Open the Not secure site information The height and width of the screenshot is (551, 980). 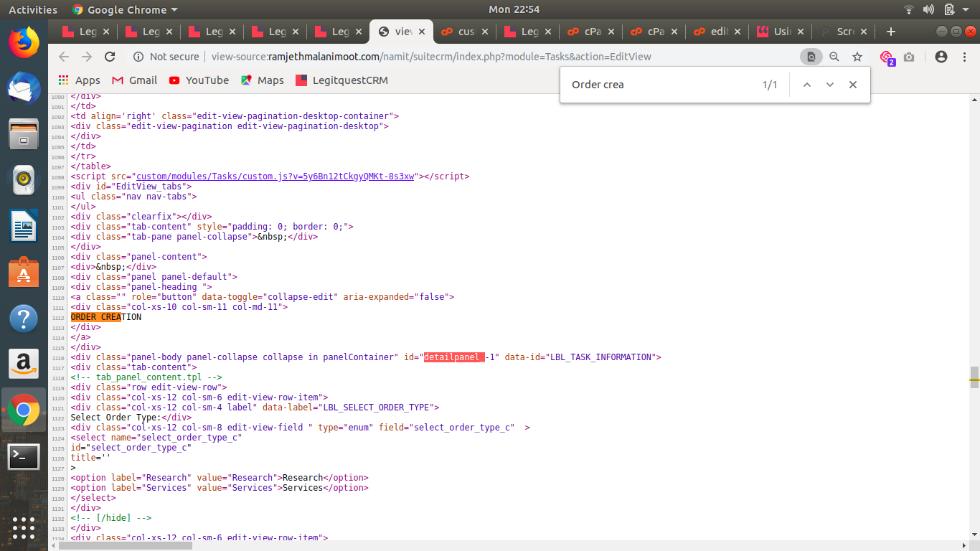pyautogui.click(x=166, y=57)
